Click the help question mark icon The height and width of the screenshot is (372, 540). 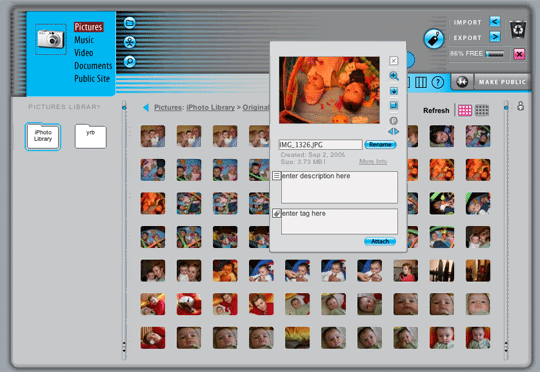(x=438, y=82)
